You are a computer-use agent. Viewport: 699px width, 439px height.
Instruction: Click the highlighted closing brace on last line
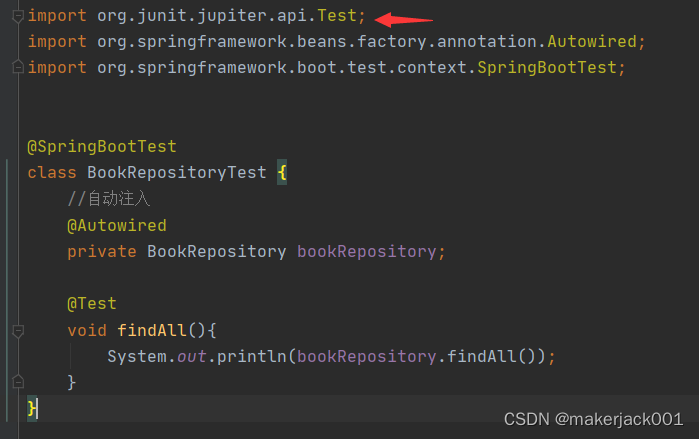coord(32,407)
